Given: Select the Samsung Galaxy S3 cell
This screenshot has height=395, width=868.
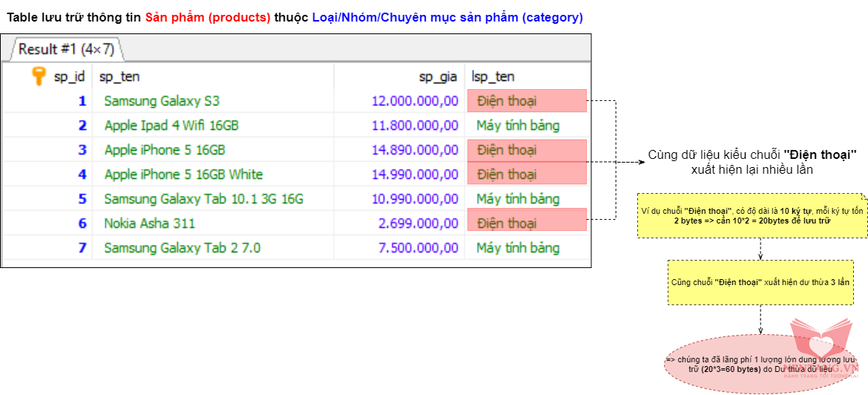Looking at the screenshot, I should pyautogui.click(x=162, y=101).
